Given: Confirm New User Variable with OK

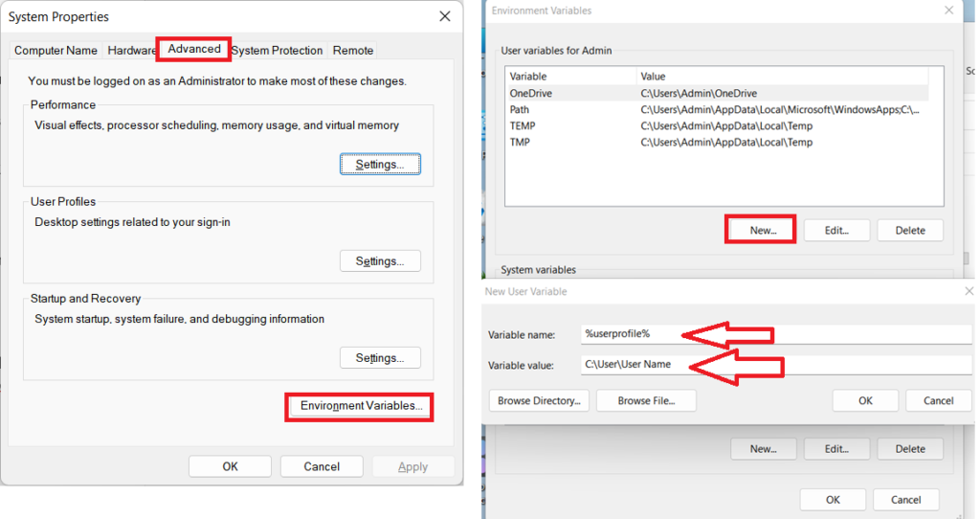Looking at the screenshot, I should point(865,401).
